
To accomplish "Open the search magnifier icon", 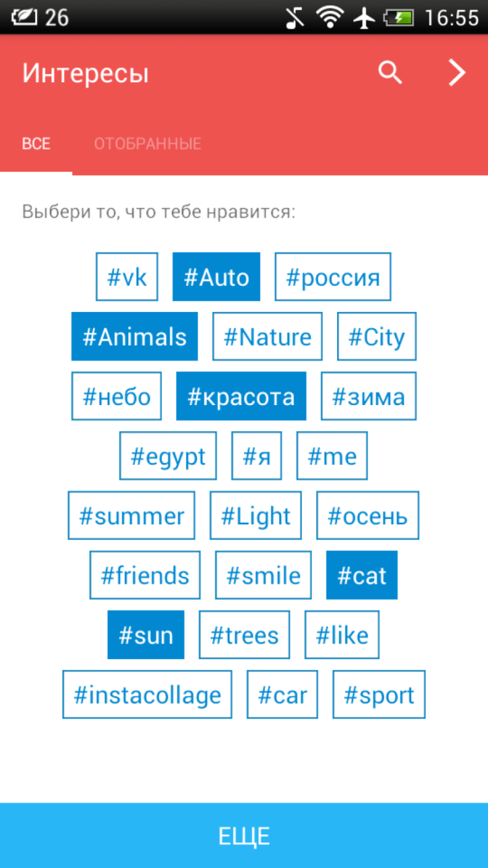I will (390, 73).
